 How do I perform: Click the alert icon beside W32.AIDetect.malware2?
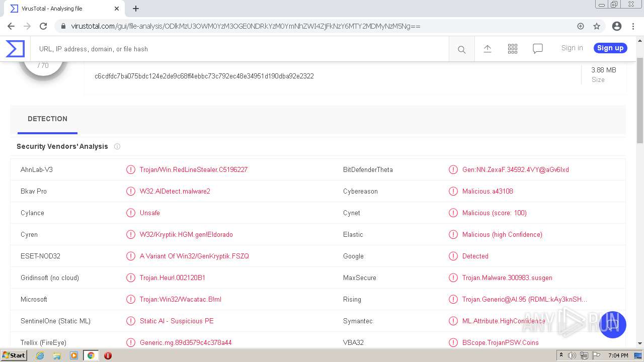[131, 191]
